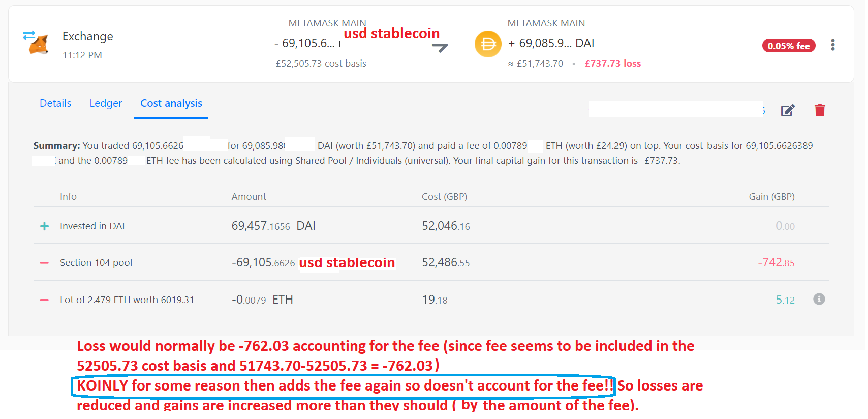Click the MetaMask fox wallet icon

pyautogui.click(x=38, y=45)
